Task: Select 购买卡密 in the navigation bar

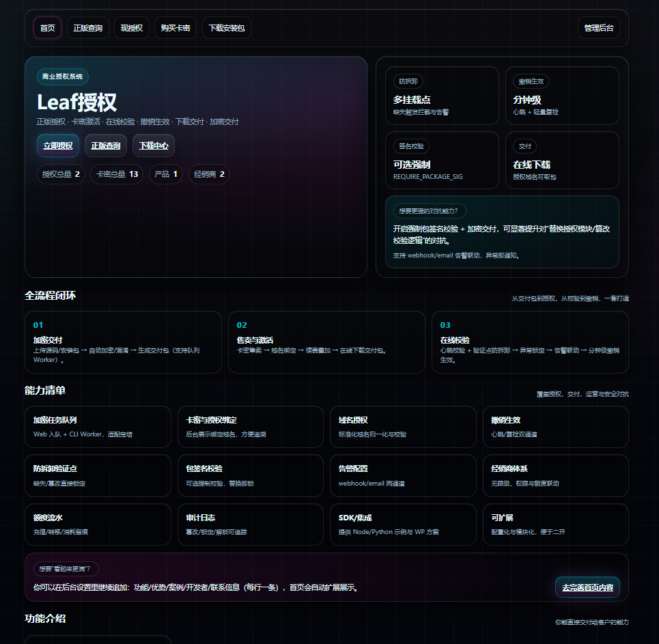Action: tap(176, 28)
